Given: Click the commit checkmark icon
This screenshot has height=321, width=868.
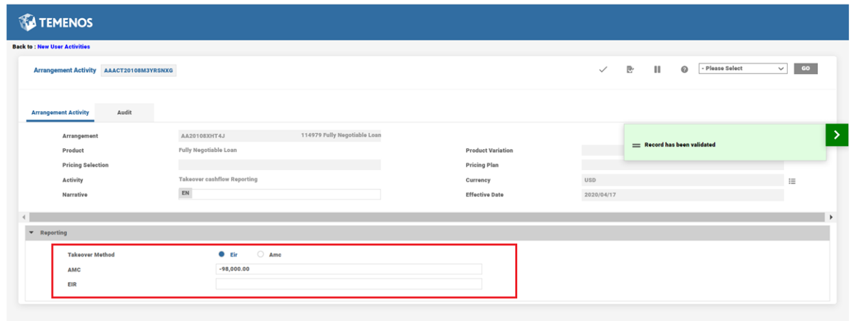Looking at the screenshot, I should click(603, 69).
